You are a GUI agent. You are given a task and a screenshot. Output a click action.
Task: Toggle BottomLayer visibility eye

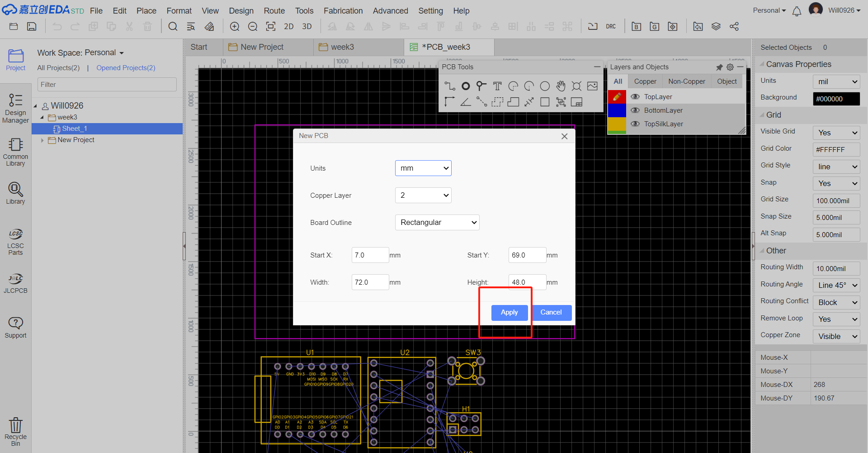click(x=635, y=110)
